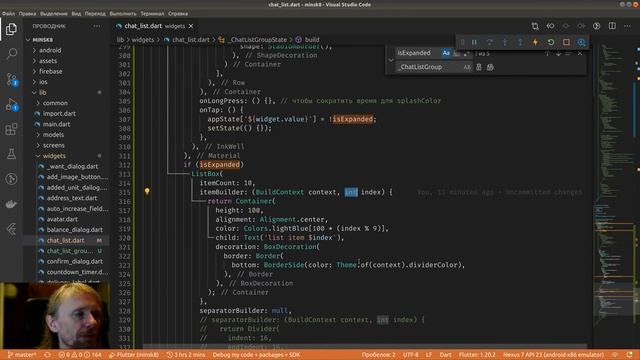Close the find widget

pyautogui.click(x=580, y=53)
